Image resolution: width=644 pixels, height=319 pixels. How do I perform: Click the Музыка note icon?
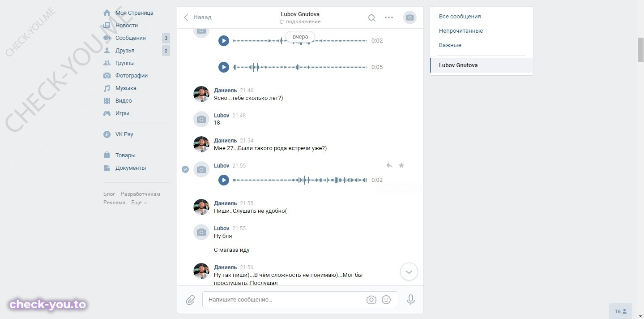(107, 88)
